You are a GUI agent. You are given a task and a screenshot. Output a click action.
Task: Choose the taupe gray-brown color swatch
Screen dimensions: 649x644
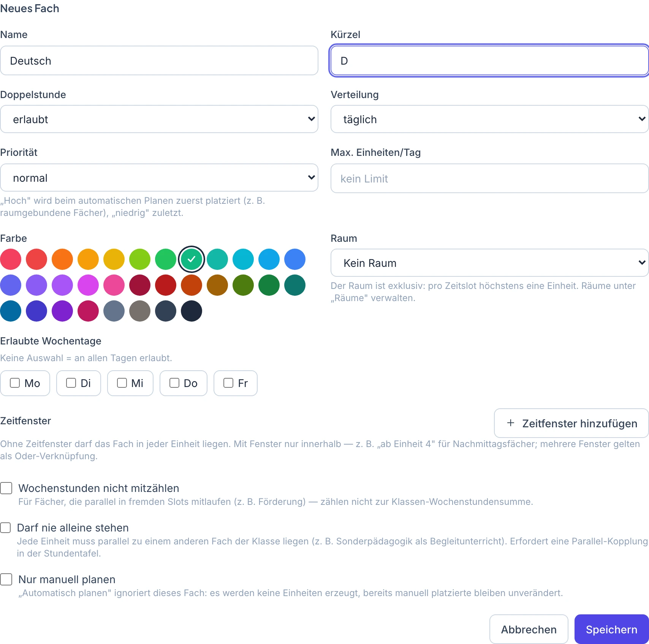[140, 311]
